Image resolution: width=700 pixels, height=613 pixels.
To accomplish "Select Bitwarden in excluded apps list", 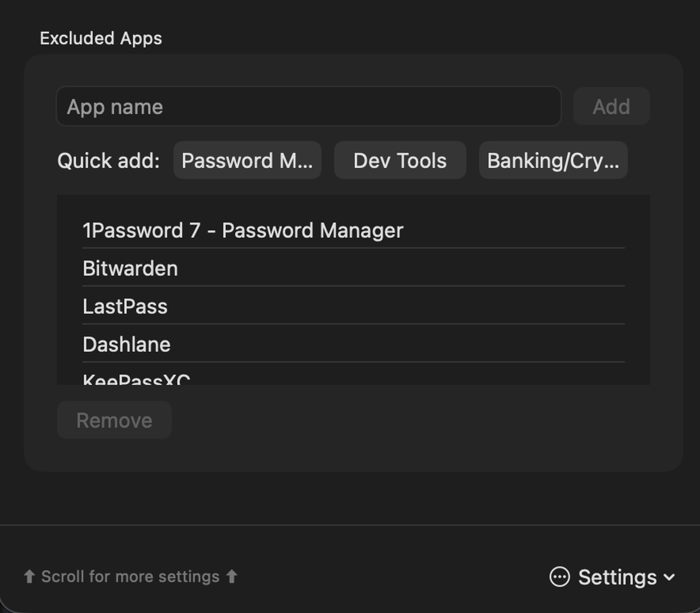I will (x=353, y=268).
